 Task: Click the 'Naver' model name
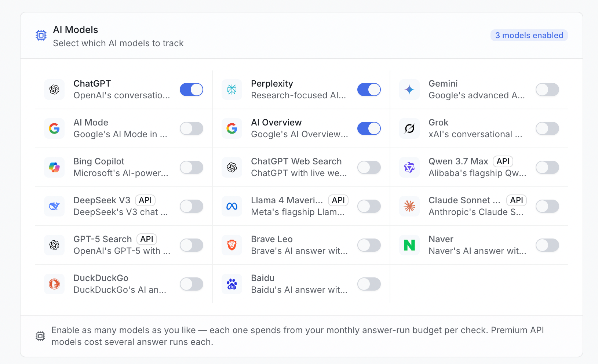441,239
